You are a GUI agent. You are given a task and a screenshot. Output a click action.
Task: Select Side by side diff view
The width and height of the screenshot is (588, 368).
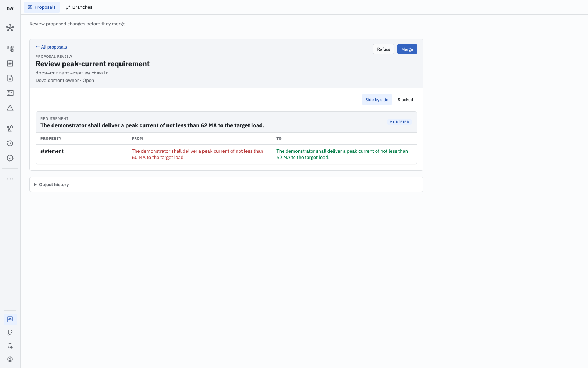click(x=377, y=100)
